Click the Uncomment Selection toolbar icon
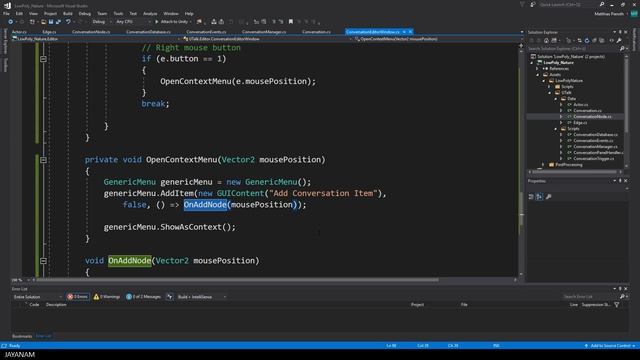 click(x=281, y=22)
